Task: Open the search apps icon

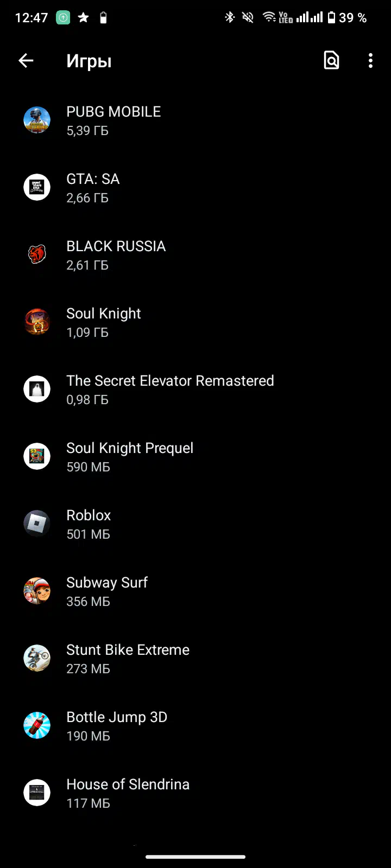Action: click(x=331, y=61)
